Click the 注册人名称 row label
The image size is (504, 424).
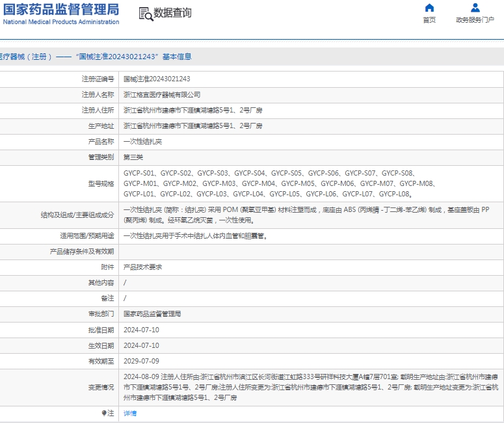coord(98,94)
